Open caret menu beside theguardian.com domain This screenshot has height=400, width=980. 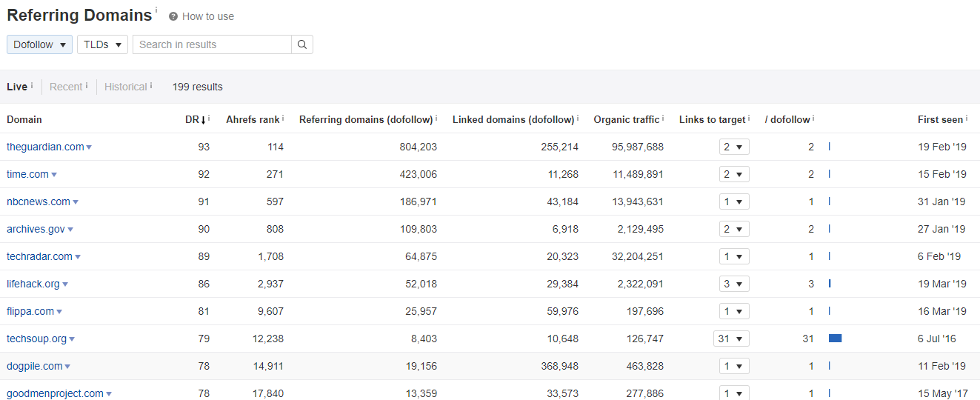pos(89,147)
